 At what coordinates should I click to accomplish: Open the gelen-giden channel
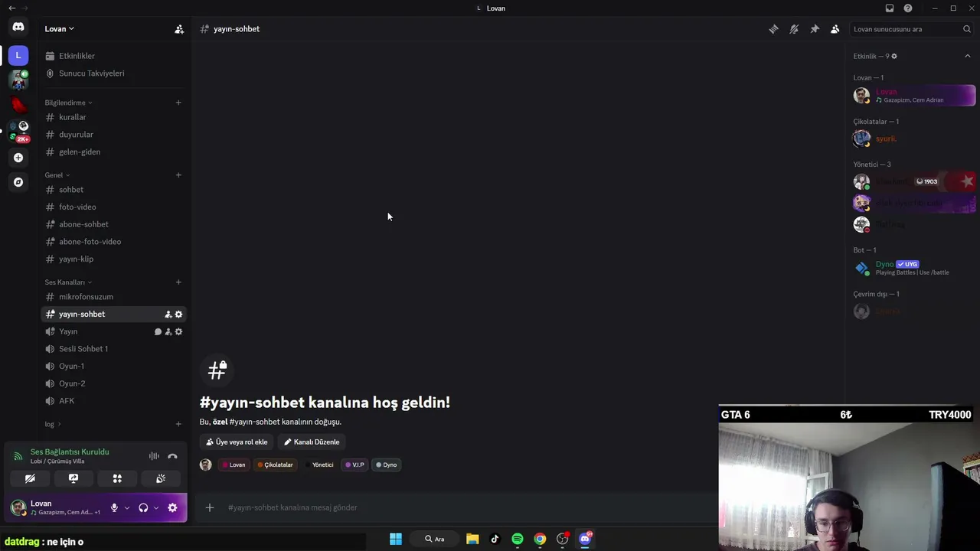point(113,152)
